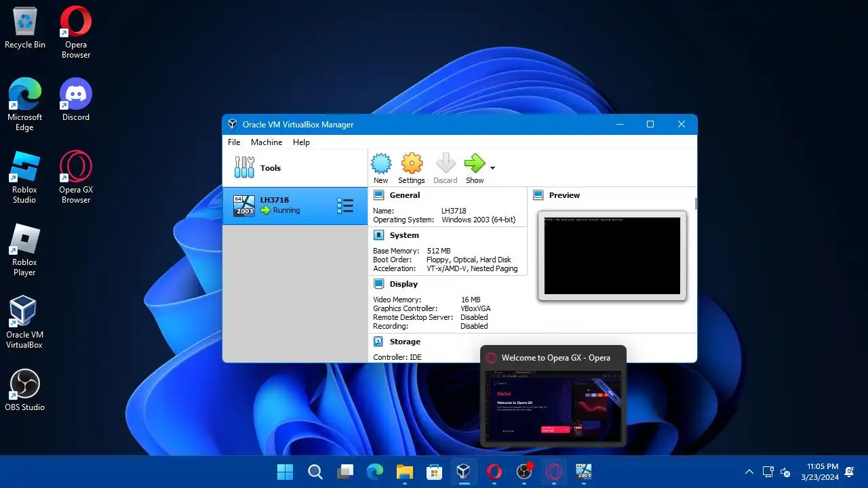Open File Explorer from the taskbar
Screen dimensions: 868x488
click(405, 472)
